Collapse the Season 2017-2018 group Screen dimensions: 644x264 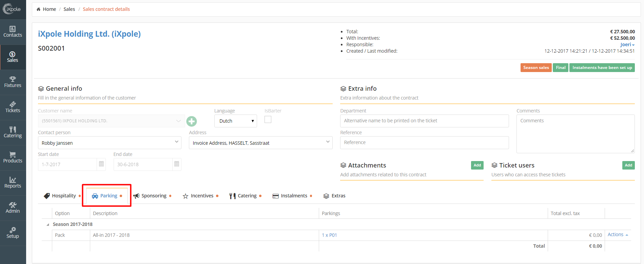click(x=48, y=225)
